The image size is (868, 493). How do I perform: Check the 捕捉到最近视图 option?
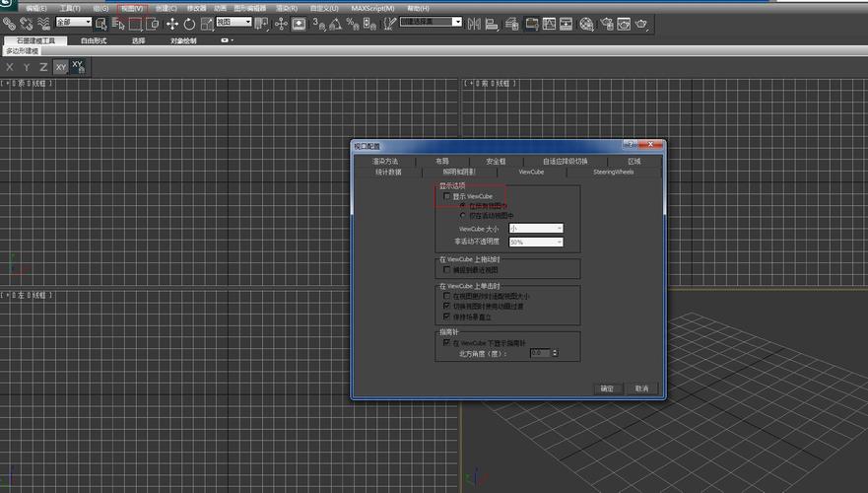447,269
